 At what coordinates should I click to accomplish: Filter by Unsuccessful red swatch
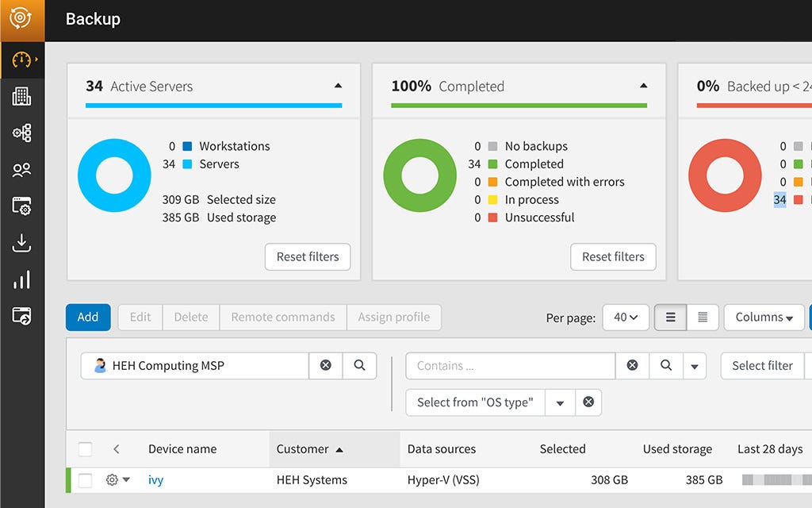coord(493,217)
